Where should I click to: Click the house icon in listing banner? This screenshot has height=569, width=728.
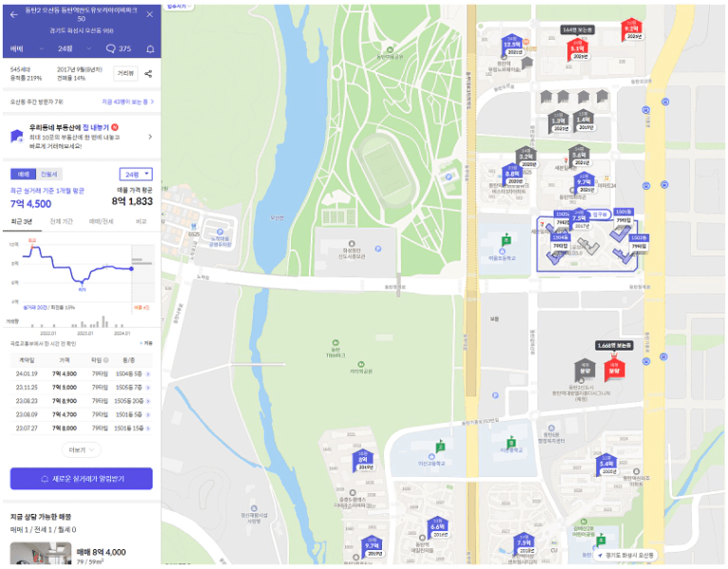click(17, 137)
